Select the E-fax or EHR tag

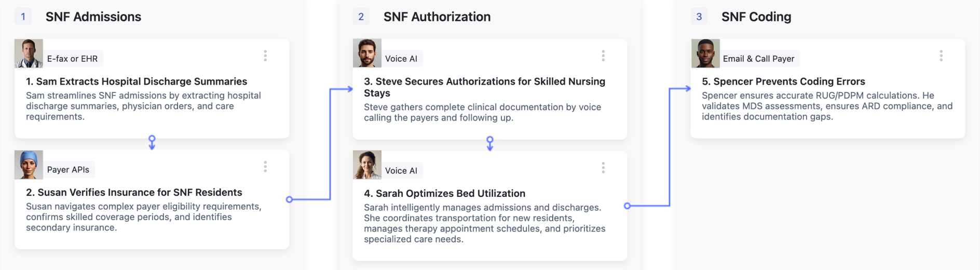[73, 59]
